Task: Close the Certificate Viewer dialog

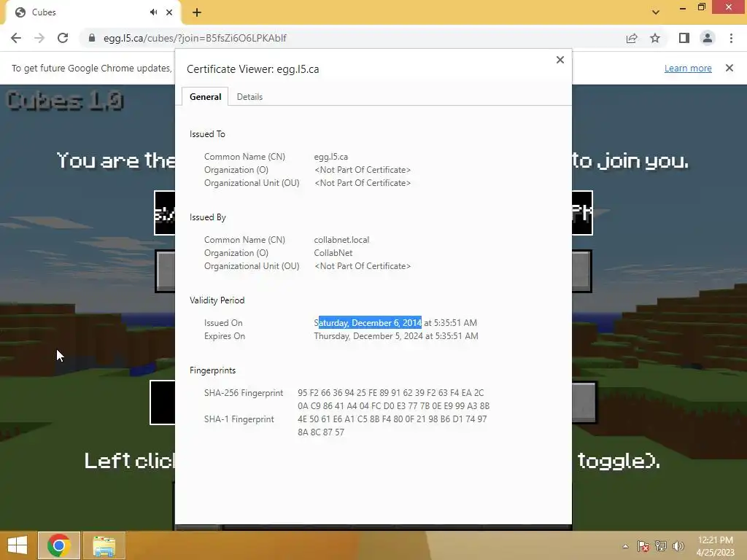Action: tap(560, 60)
